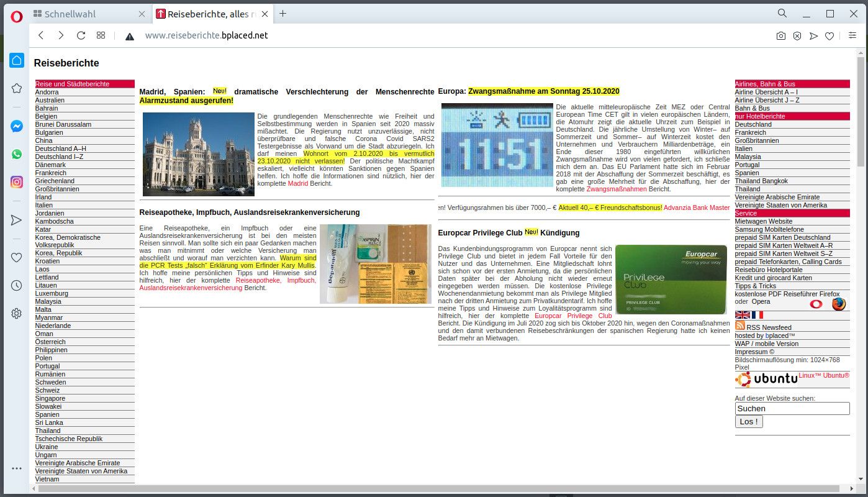The width and height of the screenshot is (868, 497).
Task: Open the Singapore travel report
Action: click(x=50, y=398)
